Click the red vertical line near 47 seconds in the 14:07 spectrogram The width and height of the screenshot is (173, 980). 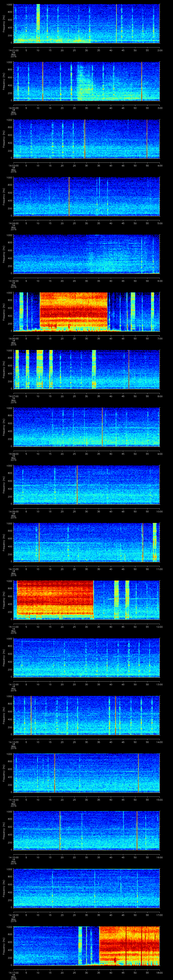129,369
